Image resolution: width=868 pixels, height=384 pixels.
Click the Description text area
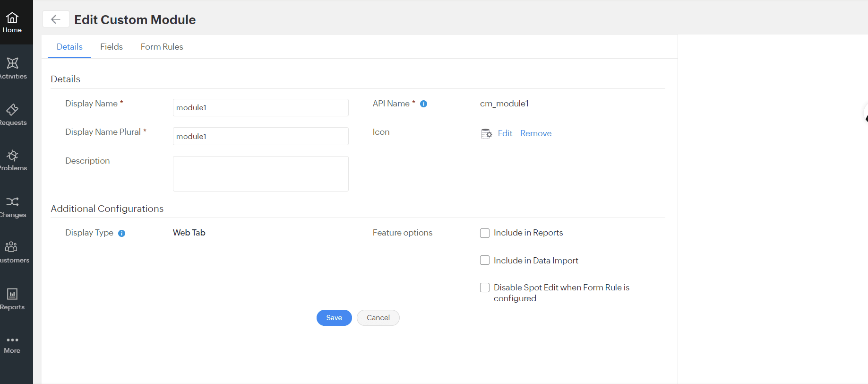point(260,174)
